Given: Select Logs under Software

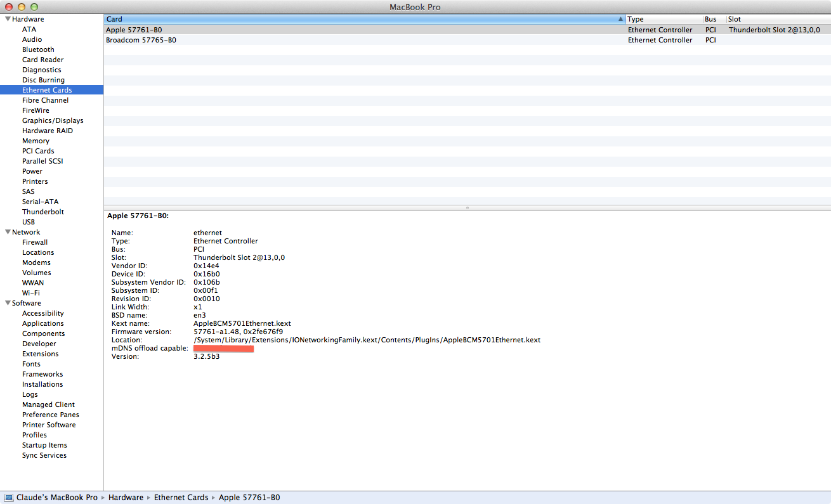Looking at the screenshot, I should (30, 394).
